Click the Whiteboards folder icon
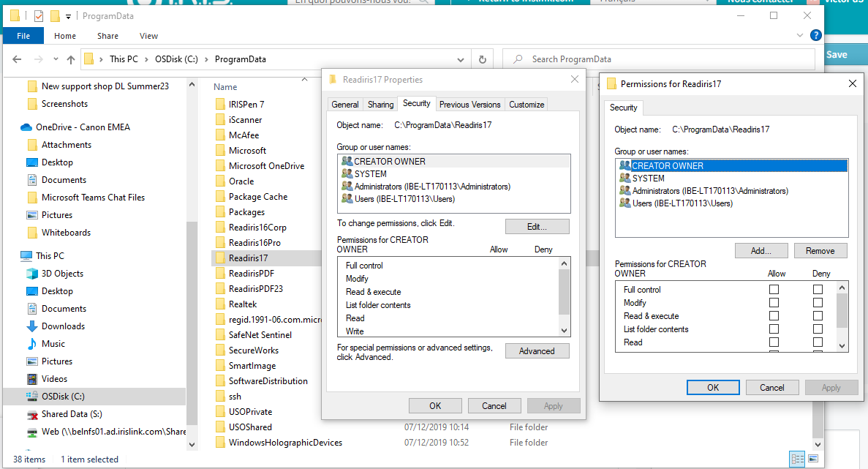Image resolution: width=868 pixels, height=469 pixels. [32, 233]
